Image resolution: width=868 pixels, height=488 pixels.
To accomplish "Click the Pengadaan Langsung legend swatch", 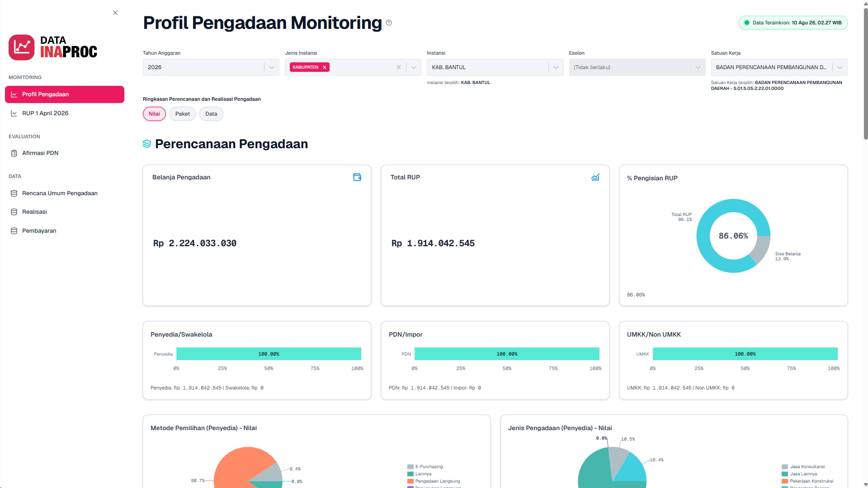I will (x=410, y=481).
